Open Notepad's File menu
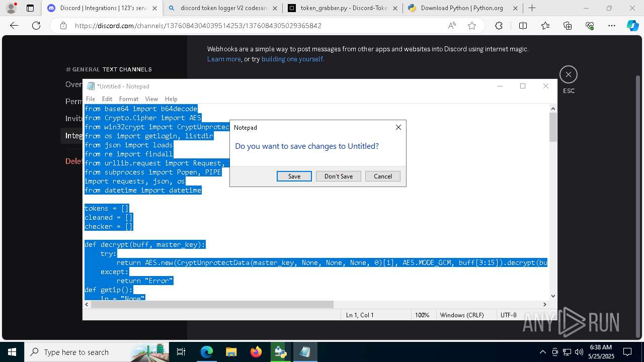Viewport: 644px width, 362px height. tap(91, 99)
